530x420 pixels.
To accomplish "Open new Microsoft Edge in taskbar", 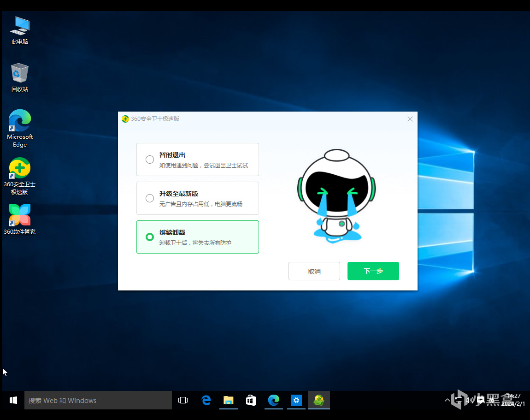I will click(x=273, y=400).
